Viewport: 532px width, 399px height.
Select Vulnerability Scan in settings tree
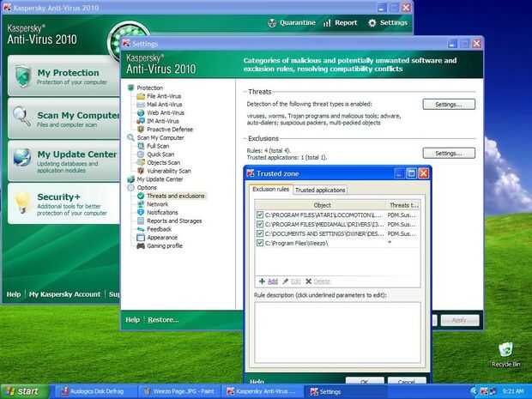click(169, 171)
